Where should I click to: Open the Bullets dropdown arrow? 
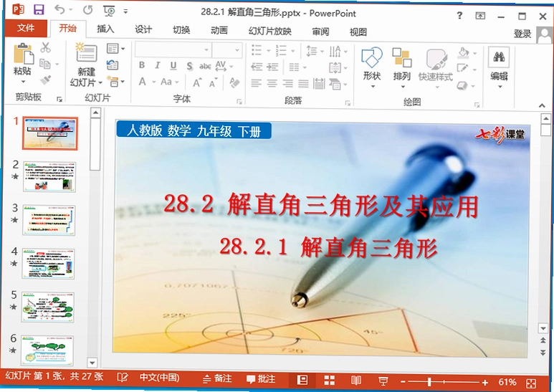268,51
